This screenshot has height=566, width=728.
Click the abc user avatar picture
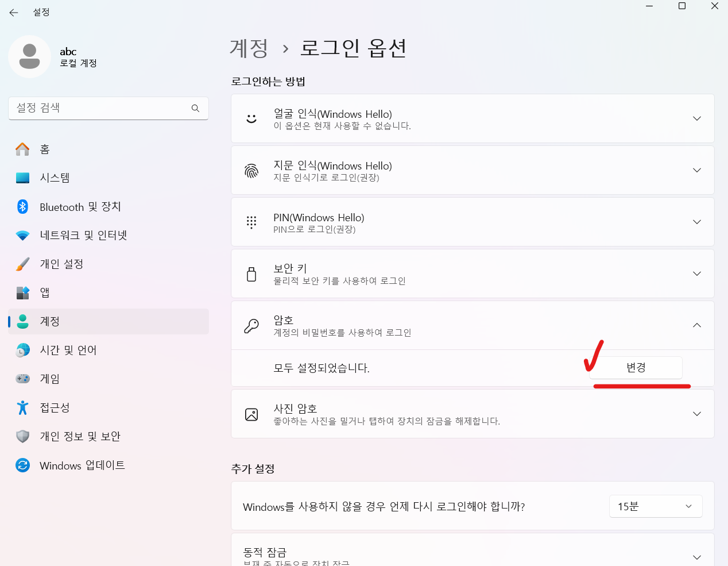point(30,56)
